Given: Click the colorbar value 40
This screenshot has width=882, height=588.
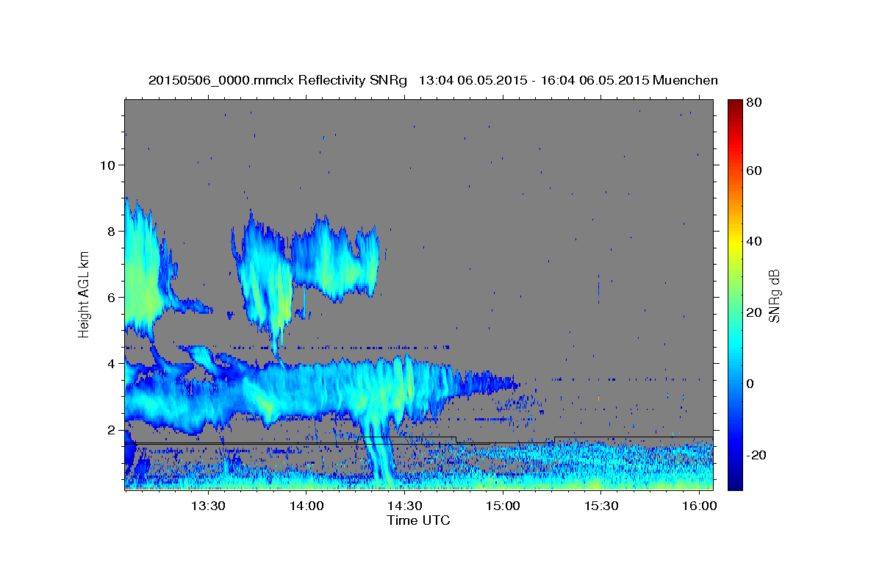Looking at the screenshot, I should click(x=753, y=241).
